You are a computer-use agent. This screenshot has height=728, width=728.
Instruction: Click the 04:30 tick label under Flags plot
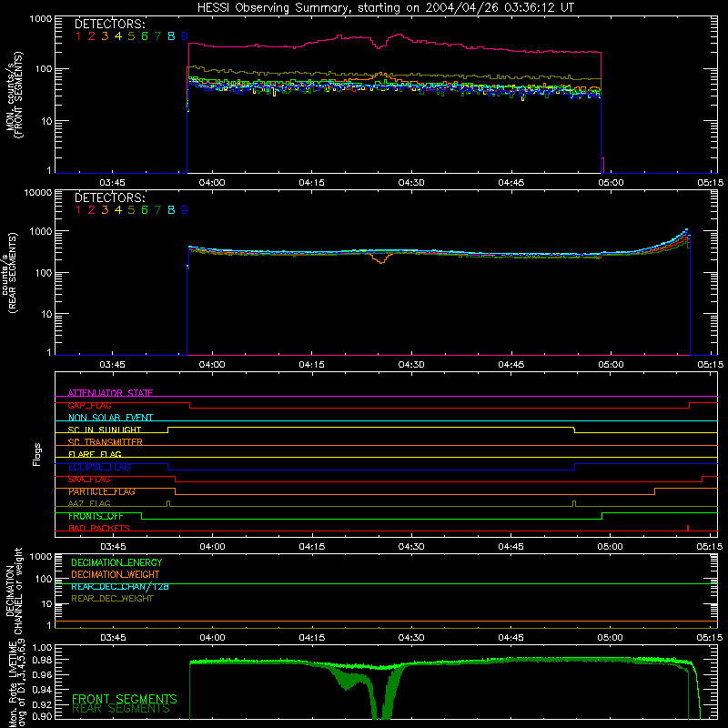[x=411, y=547]
